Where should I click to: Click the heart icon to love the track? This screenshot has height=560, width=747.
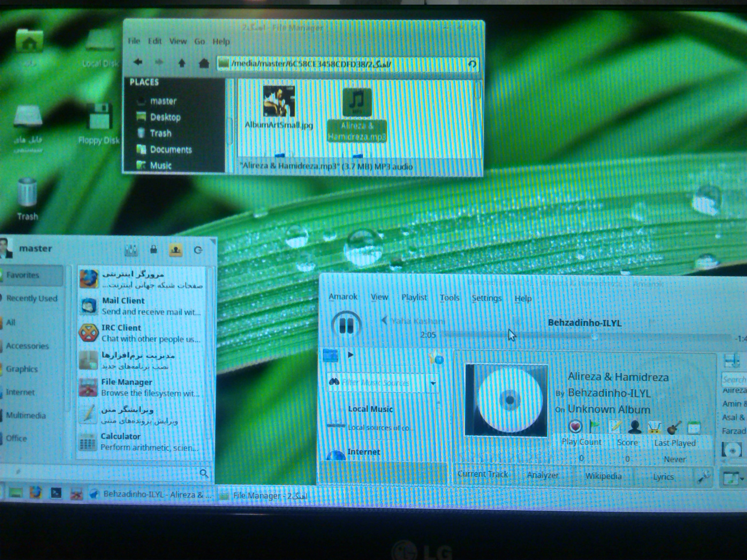tap(575, 427)
